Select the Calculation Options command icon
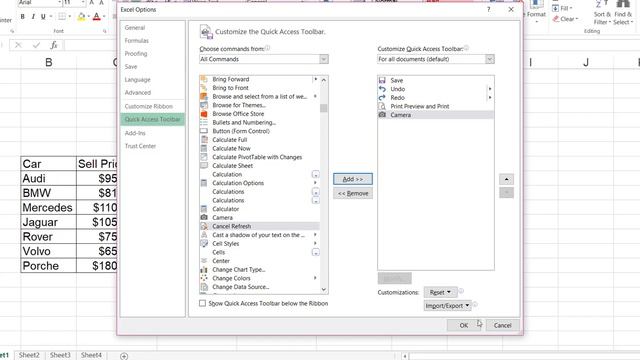Viewport: 640px width, 360px height. 204,183
